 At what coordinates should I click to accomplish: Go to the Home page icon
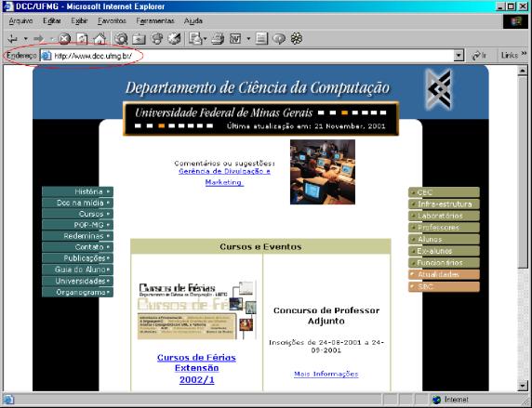pos(100,39)
